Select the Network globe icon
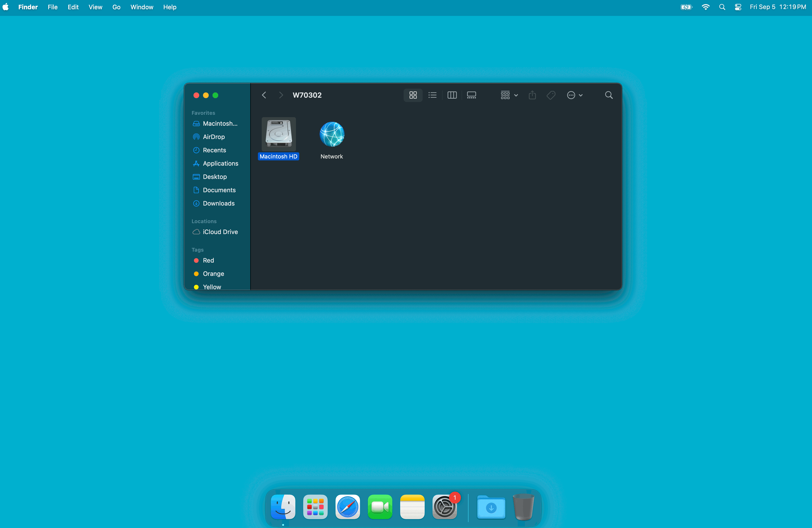This screenshot has width=812, height=528. coord(332,134)
